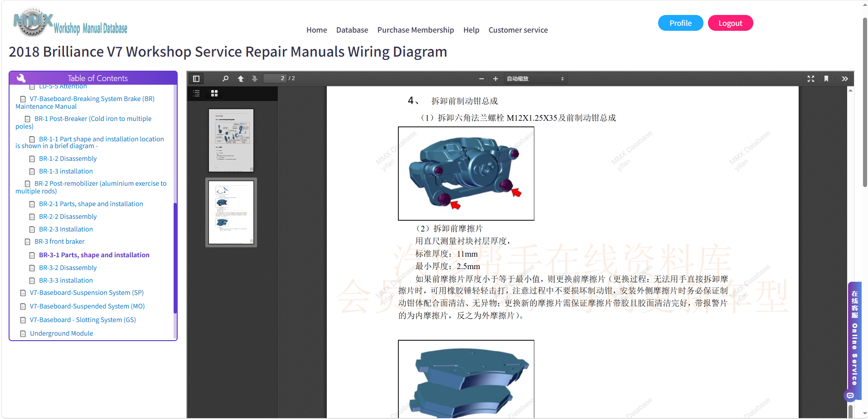This screenshot has height=419, width=868.
Task: Open Underground Module link
Action: coord(62,333)
